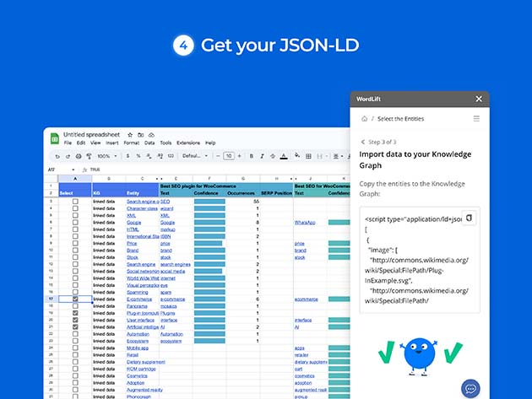
Task: Toggle strikethrough formatting
Action: click(273, 156)
